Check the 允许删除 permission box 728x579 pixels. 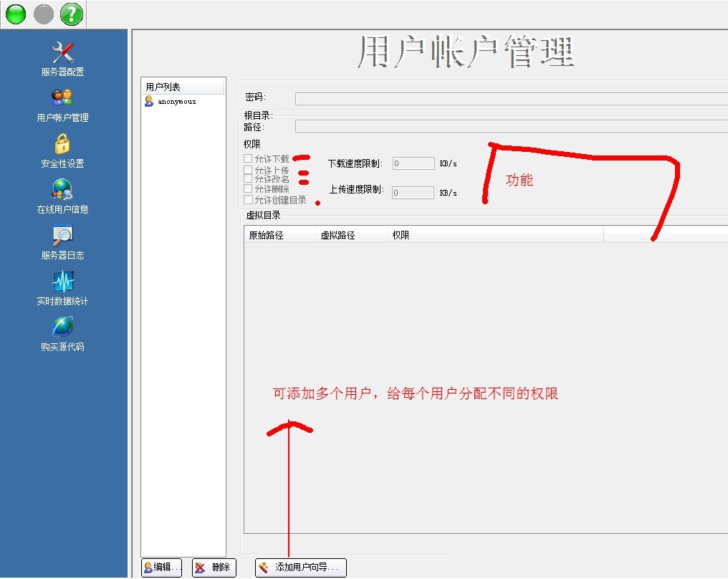pyautogui.click(x=248, y=189)
